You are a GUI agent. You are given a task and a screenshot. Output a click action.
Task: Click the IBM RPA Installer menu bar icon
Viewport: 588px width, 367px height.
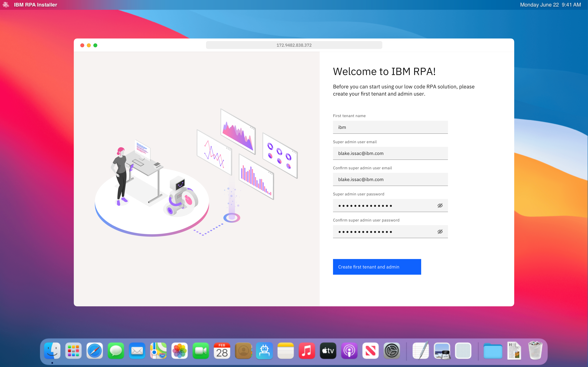[x=6, y=5]
